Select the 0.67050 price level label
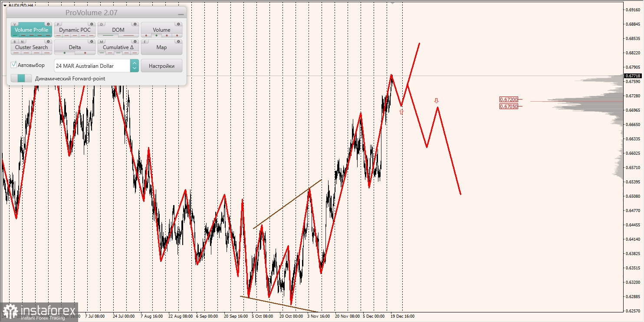The width and height of the screenshot is (644, 322). pos(509,106)
